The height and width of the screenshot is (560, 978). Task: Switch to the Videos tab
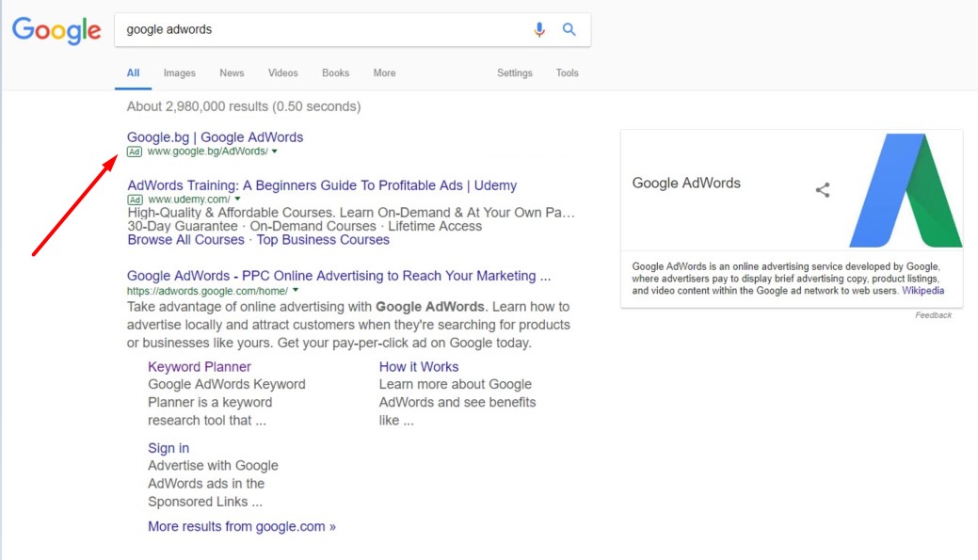pos(283,73)
